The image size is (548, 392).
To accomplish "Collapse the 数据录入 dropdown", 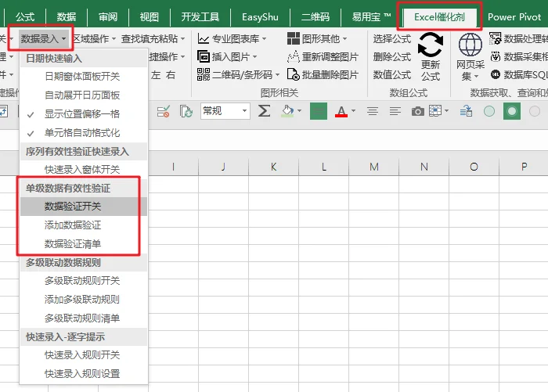I will click(43, 38).
